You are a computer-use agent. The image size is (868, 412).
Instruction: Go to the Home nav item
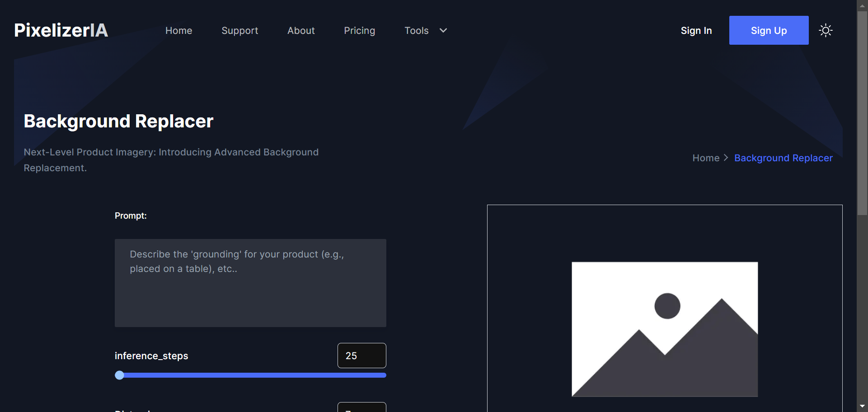click(178, 30)
